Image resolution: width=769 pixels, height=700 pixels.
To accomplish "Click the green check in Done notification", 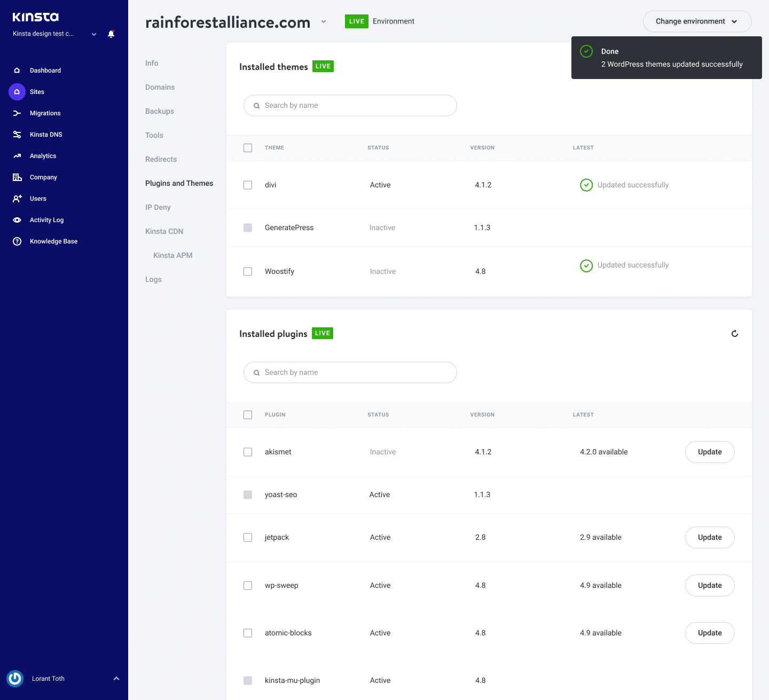I will (x=586, y=51).
